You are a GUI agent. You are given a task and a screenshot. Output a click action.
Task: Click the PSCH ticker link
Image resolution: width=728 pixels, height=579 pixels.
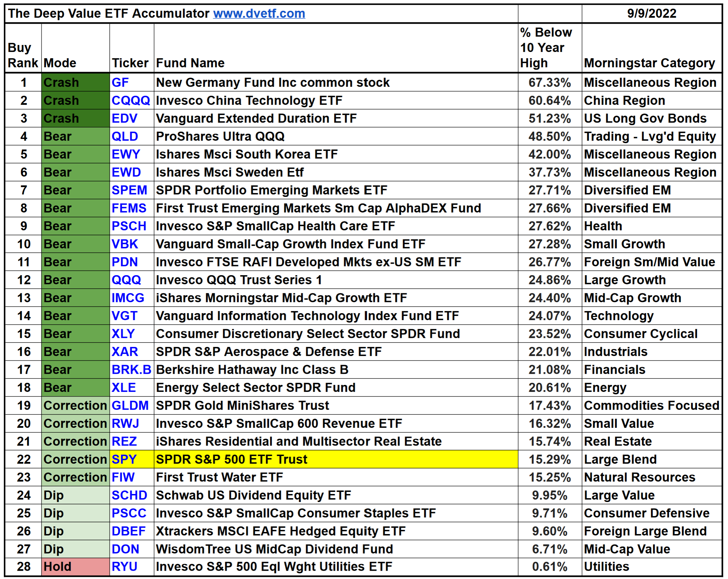coord(129,226)
